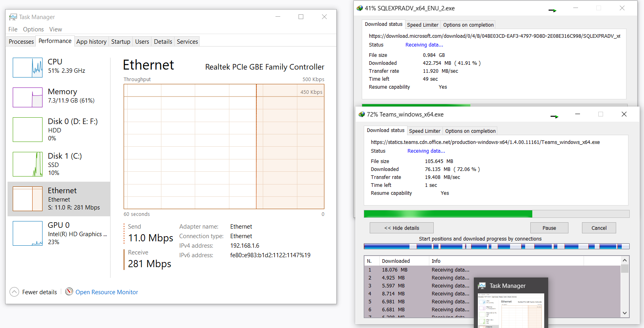Switch to the Processes tab
This screenshot has width=644, height=328.
pyautogui.click(x=21, y=41)
